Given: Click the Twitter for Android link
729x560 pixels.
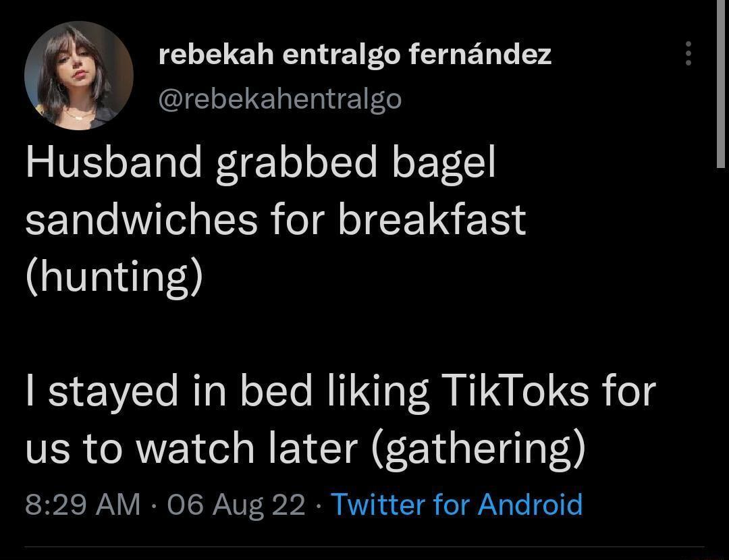Looking at the screenshot, I should pyautogui.click(x=456, y=504).
